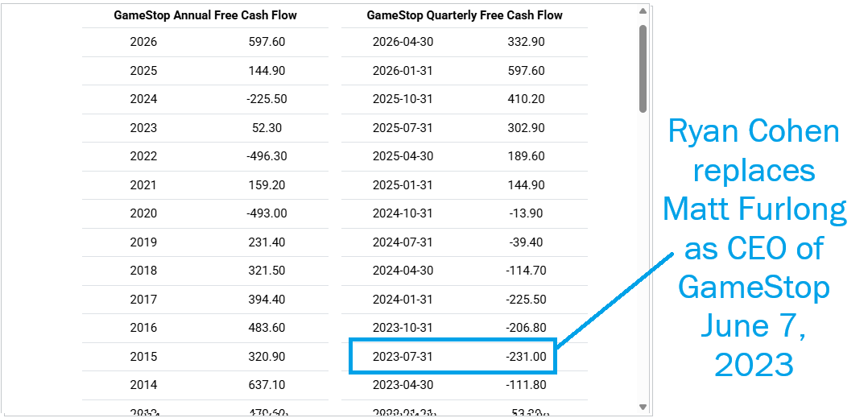Select annual year 2017 cell
The height and width of the screenshot is (418, 868).
[x=143, y=300]
